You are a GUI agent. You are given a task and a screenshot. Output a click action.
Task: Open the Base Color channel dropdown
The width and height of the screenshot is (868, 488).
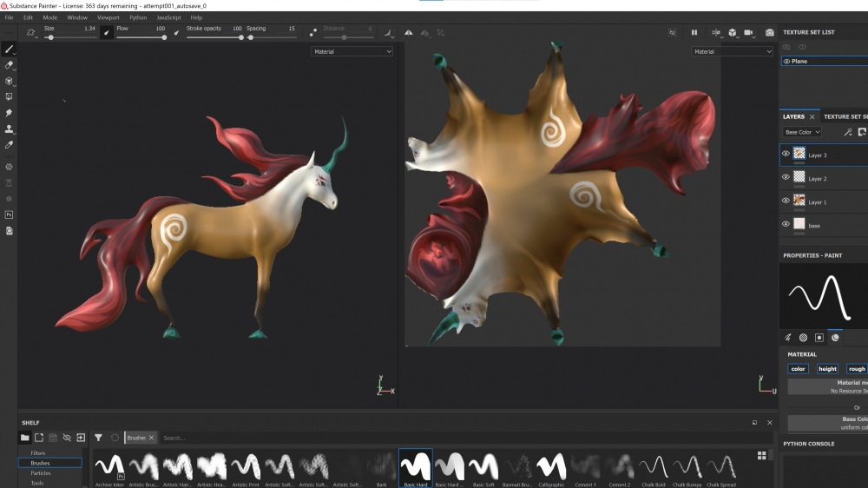tap(801, 132)
